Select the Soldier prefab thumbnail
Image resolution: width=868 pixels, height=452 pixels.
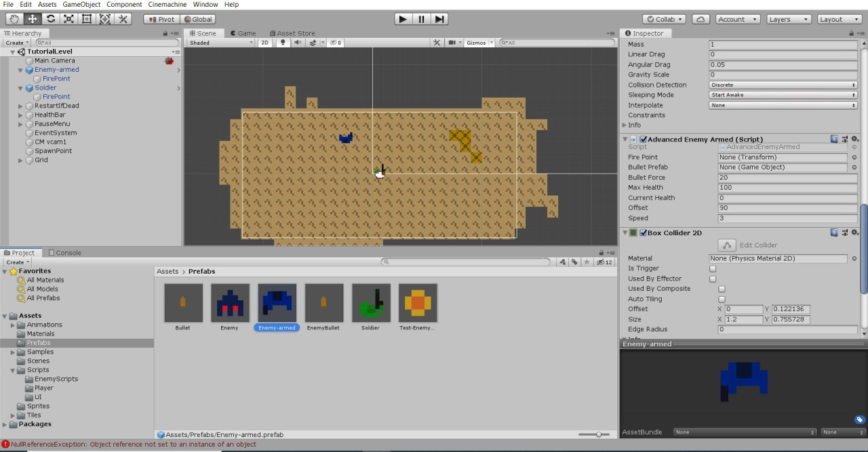click(371, 303)
